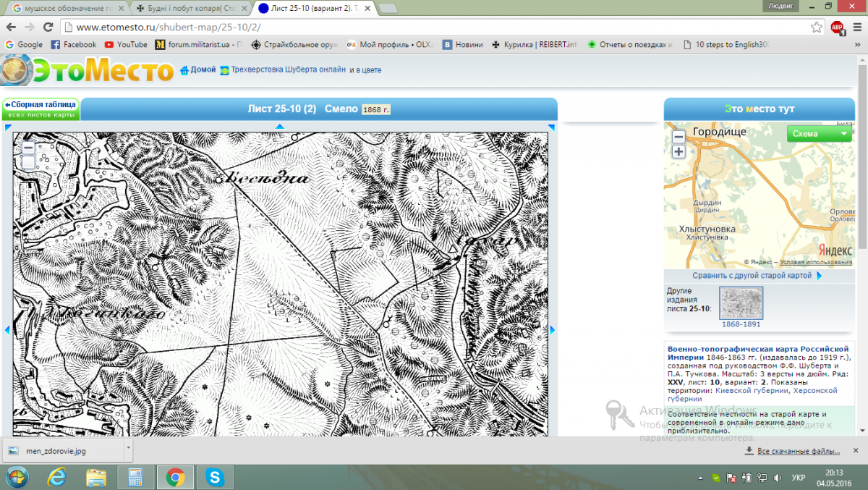
Task: Open the Курилка REIBERT.info bookmark
Action: 535,44
